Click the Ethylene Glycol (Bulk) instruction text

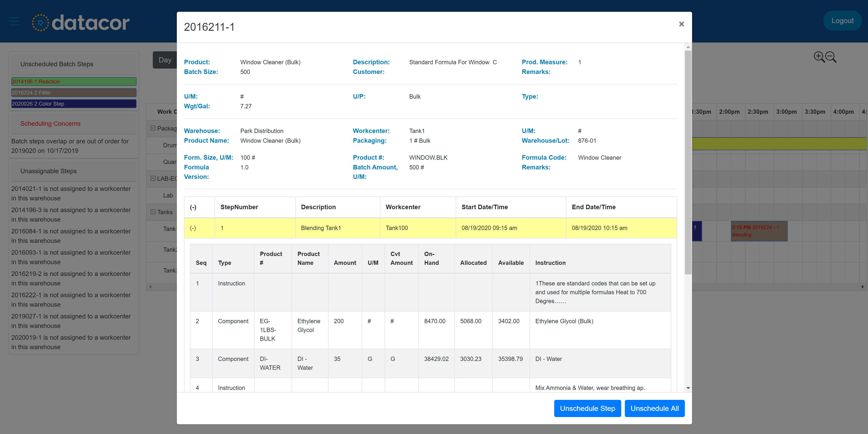(564, 321)
